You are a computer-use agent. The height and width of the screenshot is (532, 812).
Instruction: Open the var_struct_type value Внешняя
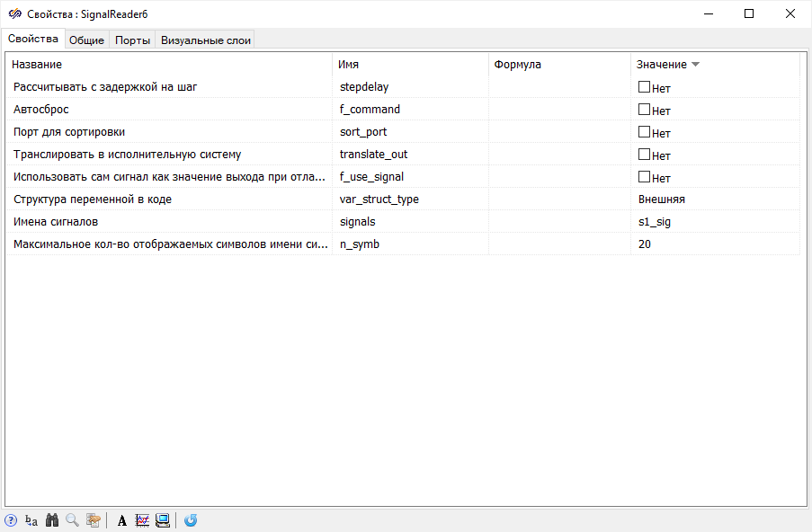[662, 199]
